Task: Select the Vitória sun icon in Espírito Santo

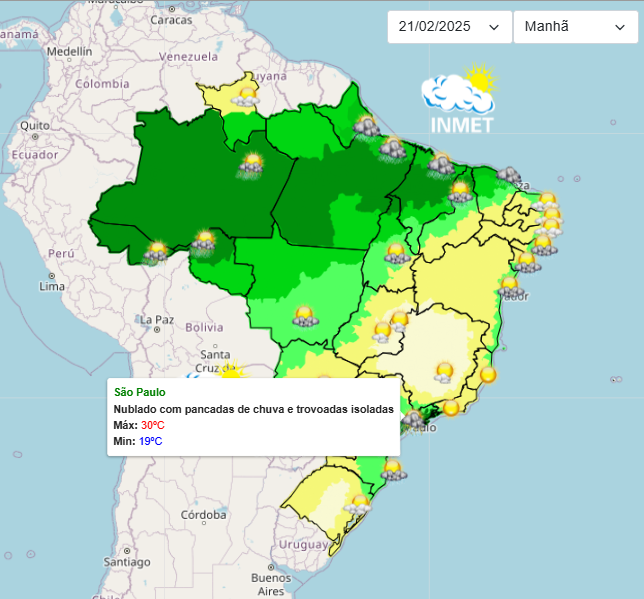Action: tap(488, 375)
